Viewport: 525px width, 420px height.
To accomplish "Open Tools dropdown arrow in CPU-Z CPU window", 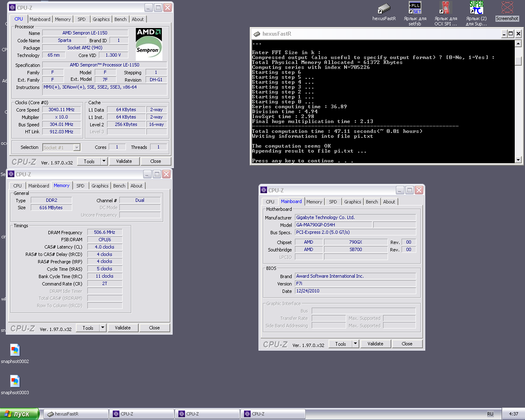I will (104, 161).
